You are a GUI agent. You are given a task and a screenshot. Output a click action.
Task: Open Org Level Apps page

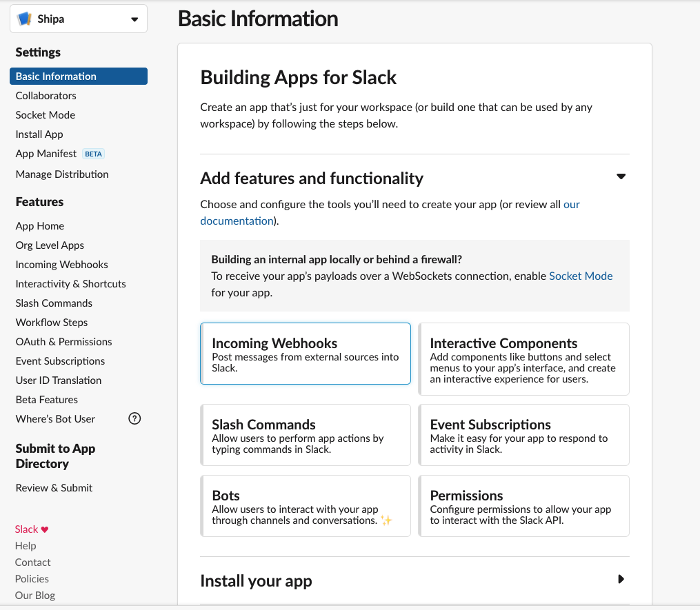[x=50, y=245]
